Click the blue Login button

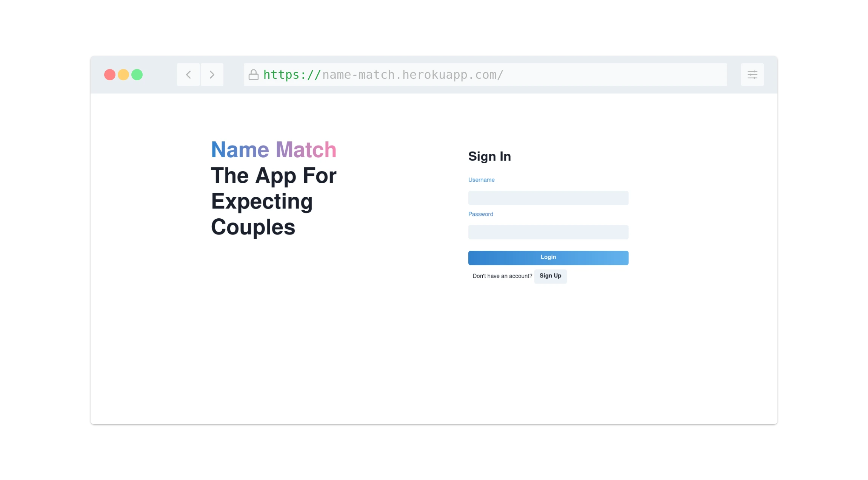[x=548, y=258]
